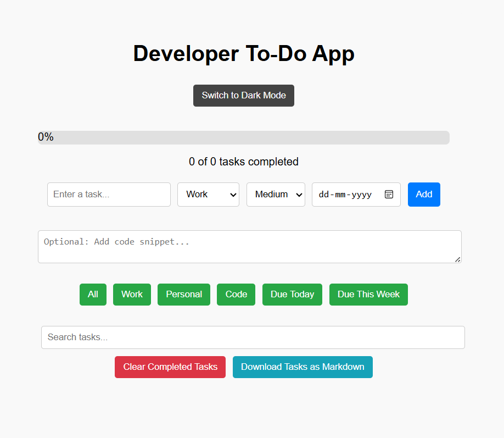Select the All filter
The height and width of the screenshot is (438, 504).
92,294
